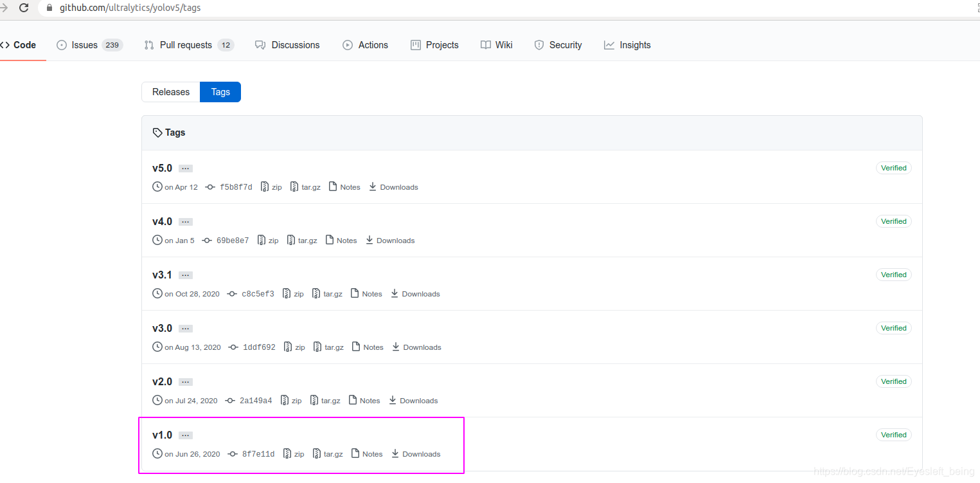Open the v2.0 tag link
The height and width of the screenshot is (483, 980).
(x=163, y=381)
